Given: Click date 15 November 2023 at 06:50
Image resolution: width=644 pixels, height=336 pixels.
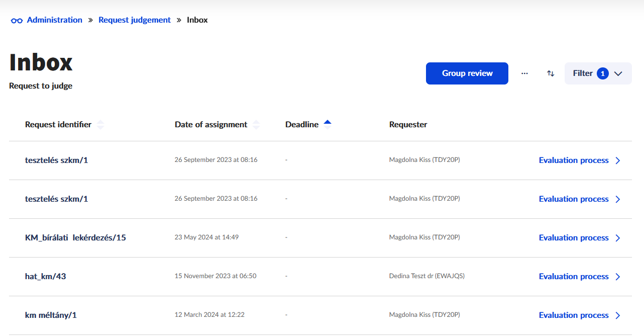Looking at the screenshot, I should (216, 276).
